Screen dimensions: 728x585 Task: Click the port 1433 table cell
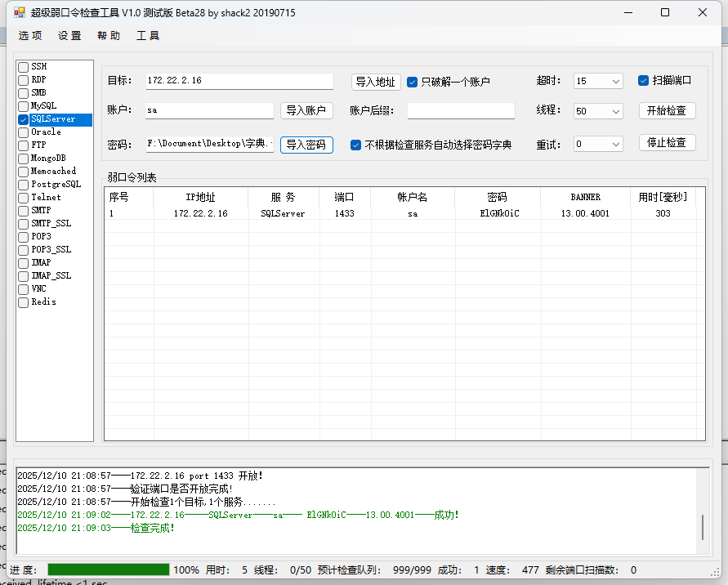click(x=345, y=213)
